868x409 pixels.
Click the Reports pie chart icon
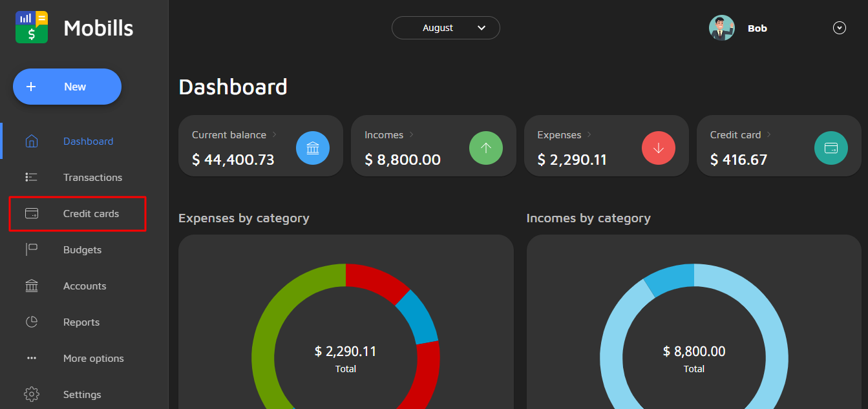click(32, 322)
